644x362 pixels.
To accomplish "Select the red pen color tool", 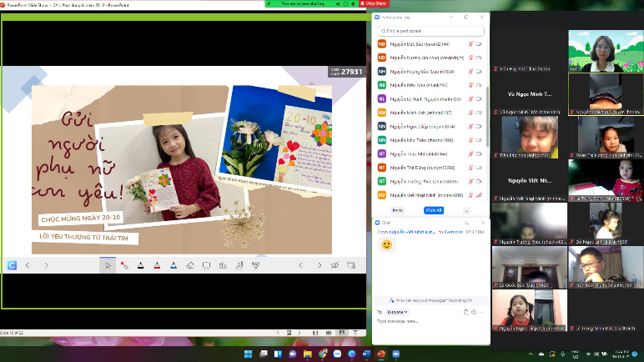I will pos(156,265).
